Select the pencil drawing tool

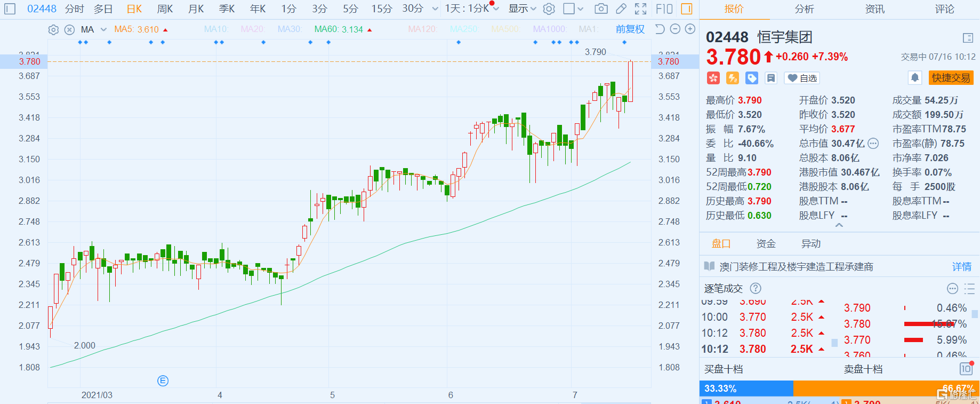(621, 9)
